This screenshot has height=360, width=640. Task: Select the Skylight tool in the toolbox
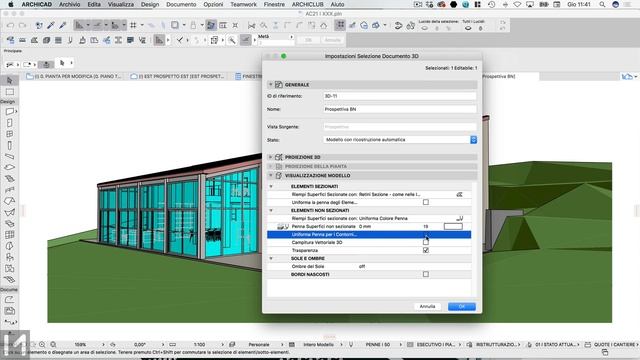point(10,224)
